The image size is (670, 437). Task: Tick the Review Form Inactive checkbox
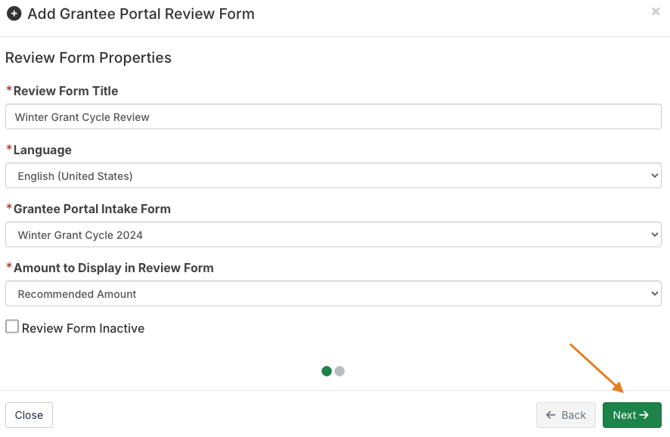12,327
